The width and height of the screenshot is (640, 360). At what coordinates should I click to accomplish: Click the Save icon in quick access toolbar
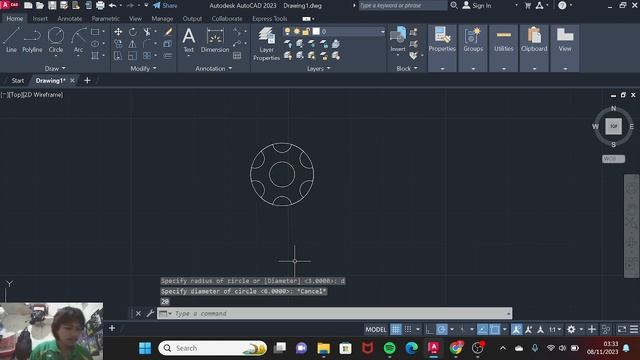click(x=52, y=5)
